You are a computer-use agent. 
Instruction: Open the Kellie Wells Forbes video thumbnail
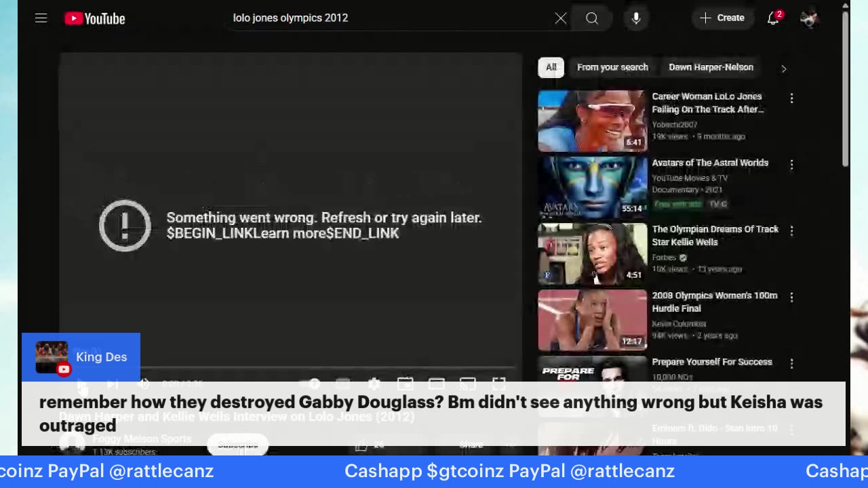coord(592,253)
